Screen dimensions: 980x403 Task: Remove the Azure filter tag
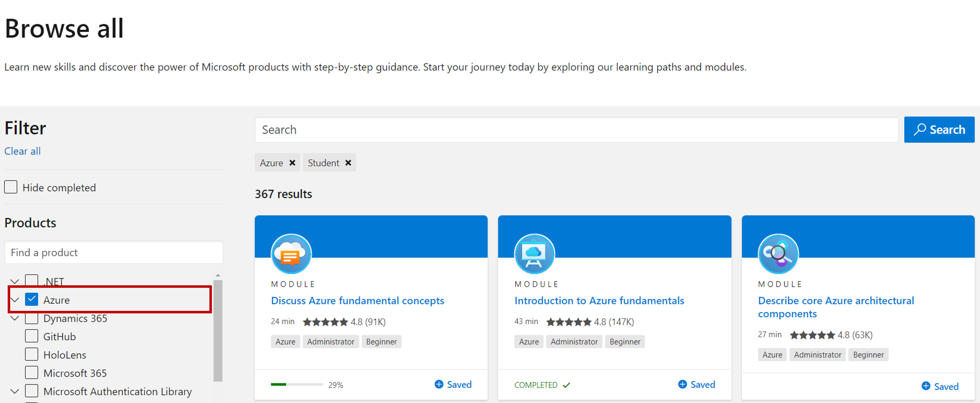292,163
